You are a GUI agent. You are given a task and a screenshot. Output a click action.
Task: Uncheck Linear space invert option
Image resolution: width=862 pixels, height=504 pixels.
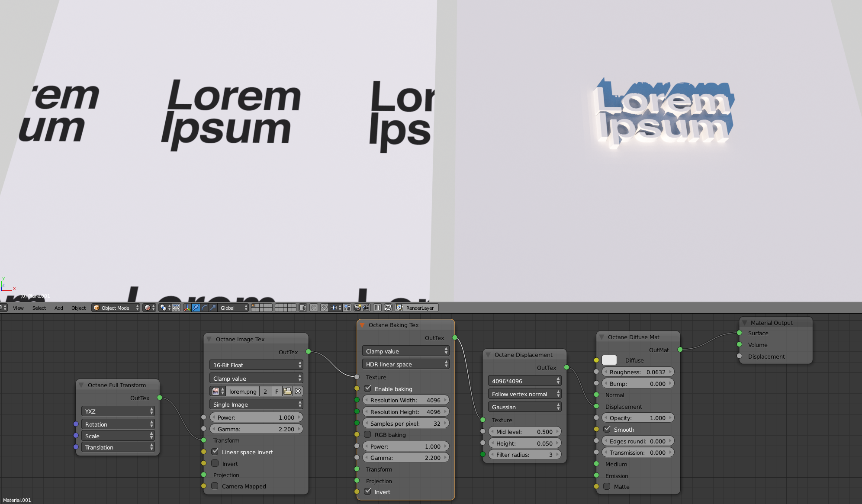pos(215,452)
